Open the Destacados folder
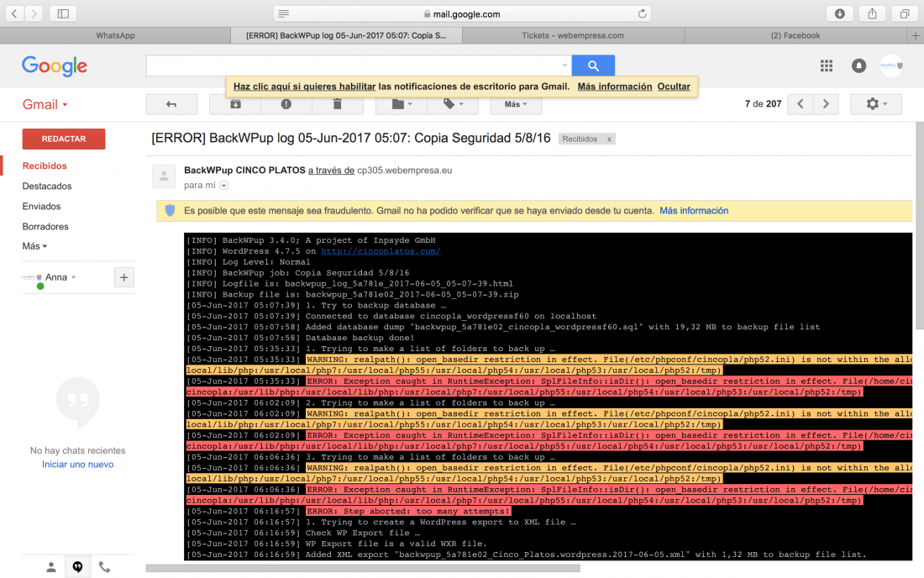924x578 pixels. click(x=47, y=187)
